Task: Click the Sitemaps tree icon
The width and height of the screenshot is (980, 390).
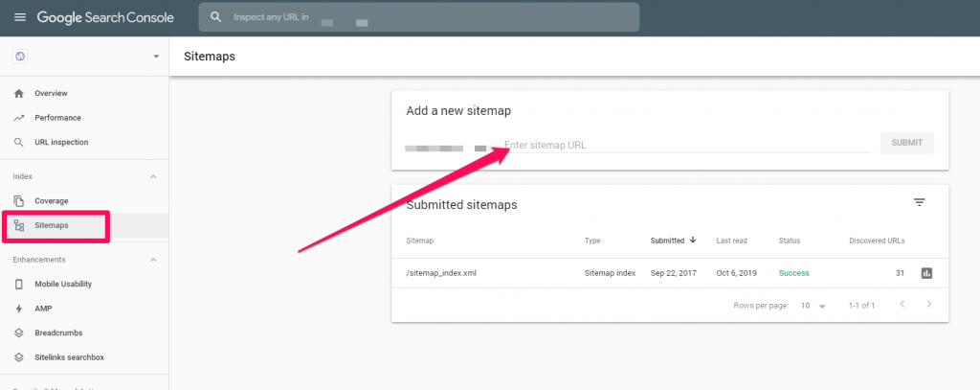Action: coord(19,225)
